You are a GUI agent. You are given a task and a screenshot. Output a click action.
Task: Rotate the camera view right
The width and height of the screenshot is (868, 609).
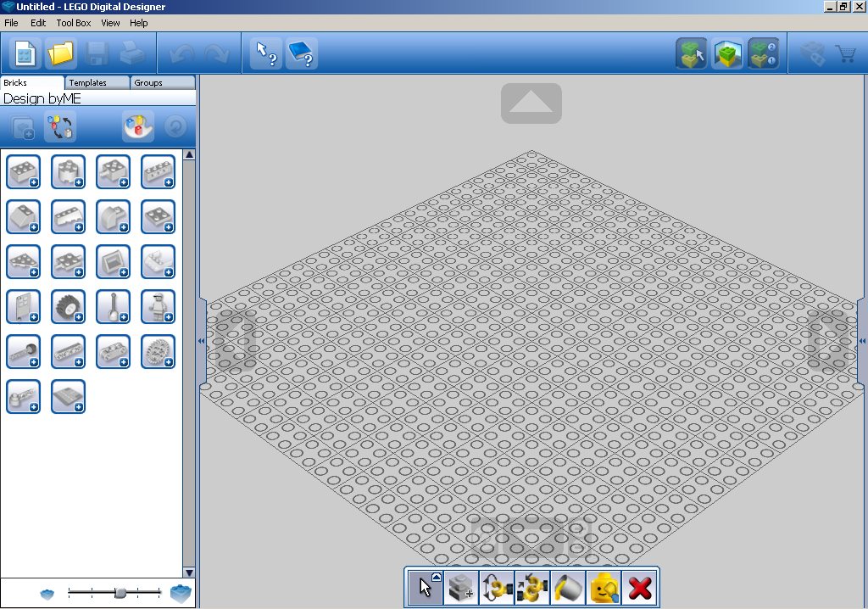pyautogui.click(x=827, y=339)
